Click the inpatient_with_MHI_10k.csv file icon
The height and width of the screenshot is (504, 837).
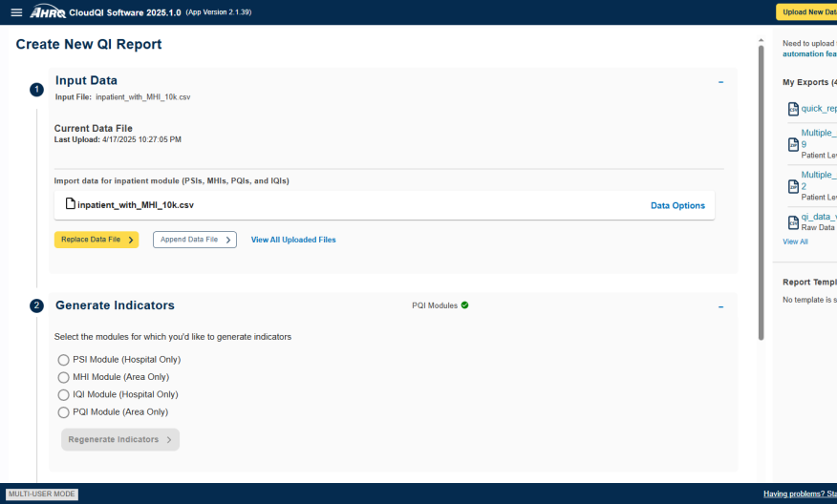pos(70,204)
